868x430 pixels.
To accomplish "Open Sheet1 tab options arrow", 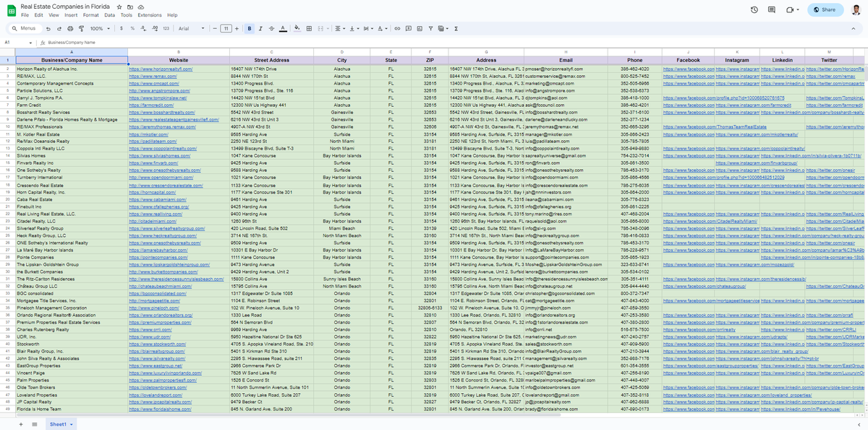I will click(x=72, y=423).
